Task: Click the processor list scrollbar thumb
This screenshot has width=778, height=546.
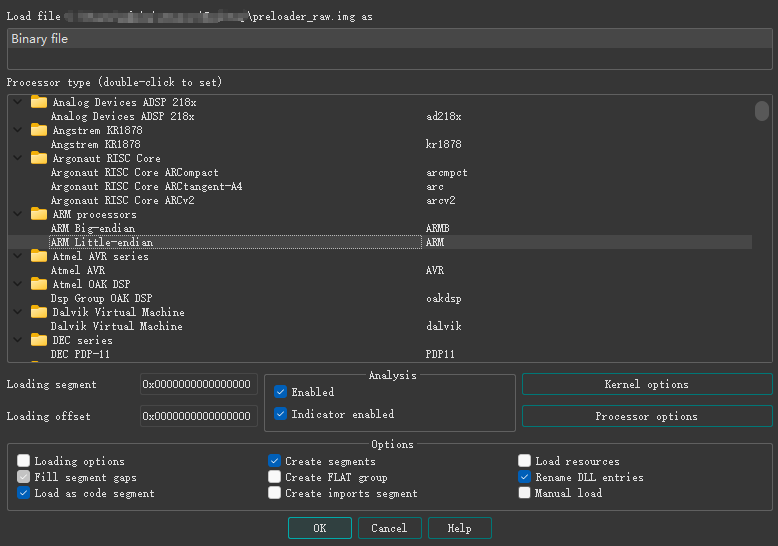Action: pyautogui.click(x=762, y=110)
